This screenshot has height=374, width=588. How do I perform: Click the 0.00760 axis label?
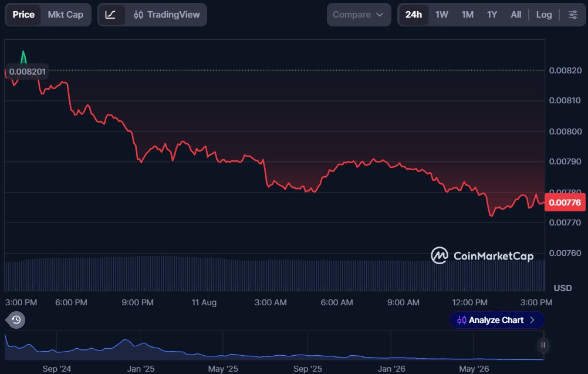[x=565, y=253]
